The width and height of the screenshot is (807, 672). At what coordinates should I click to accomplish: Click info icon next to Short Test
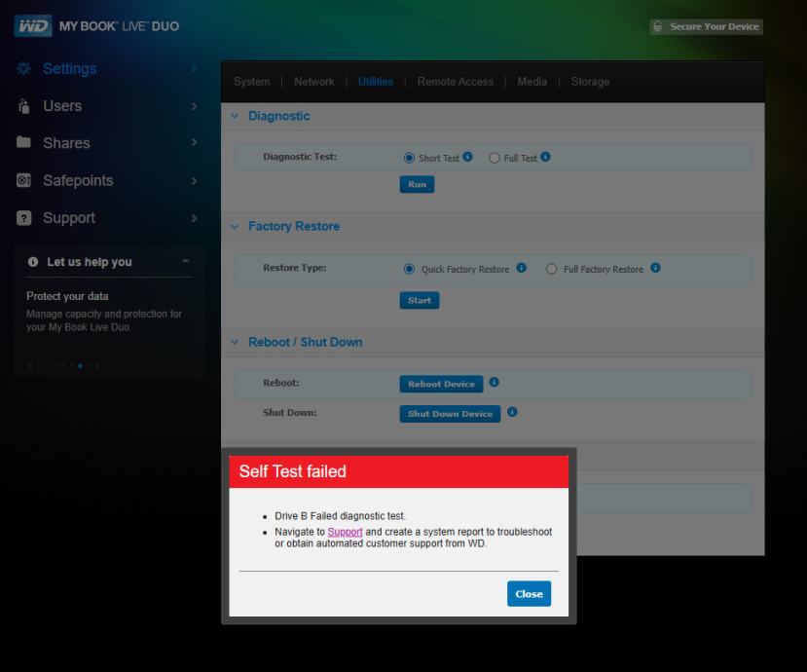click(x=467, y=157)
